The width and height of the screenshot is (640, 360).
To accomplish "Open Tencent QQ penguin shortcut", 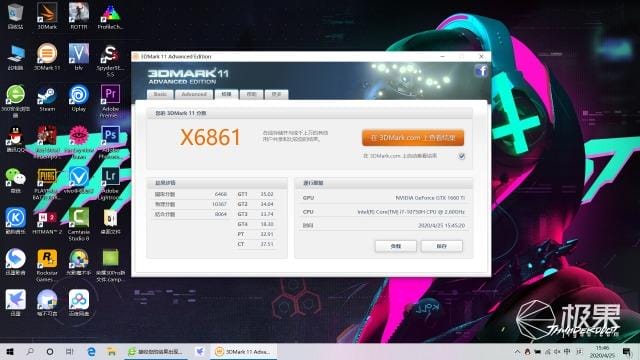I will click(15, 140).
